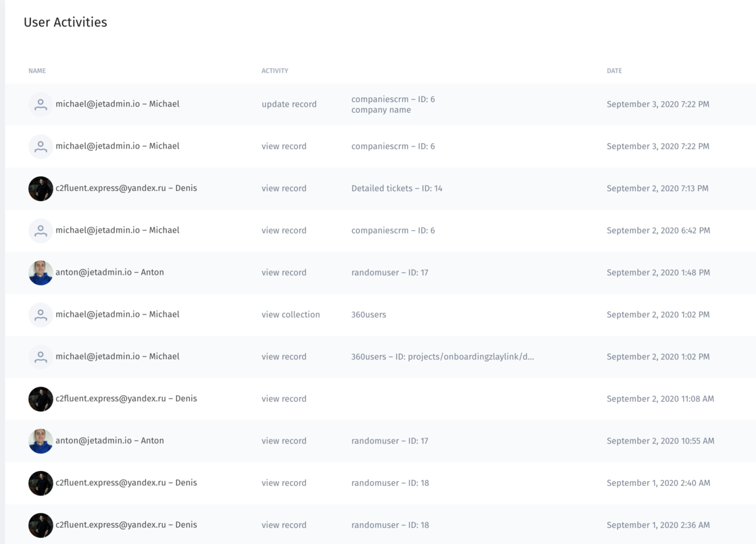Click 'anton@jetadmin.io – Anton' in 1:48 PM row
The width and height of the screenshot is (756, 544).
pos(109,272)
